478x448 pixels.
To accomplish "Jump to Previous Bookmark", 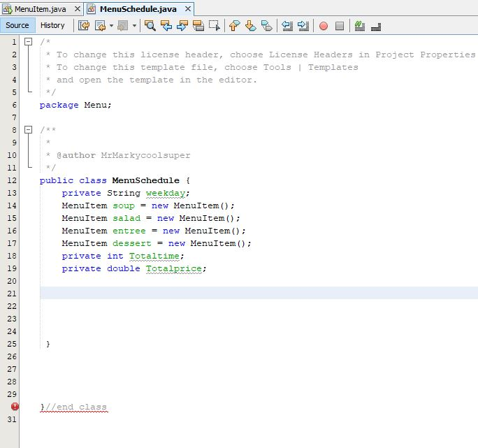I will point(234,26).
